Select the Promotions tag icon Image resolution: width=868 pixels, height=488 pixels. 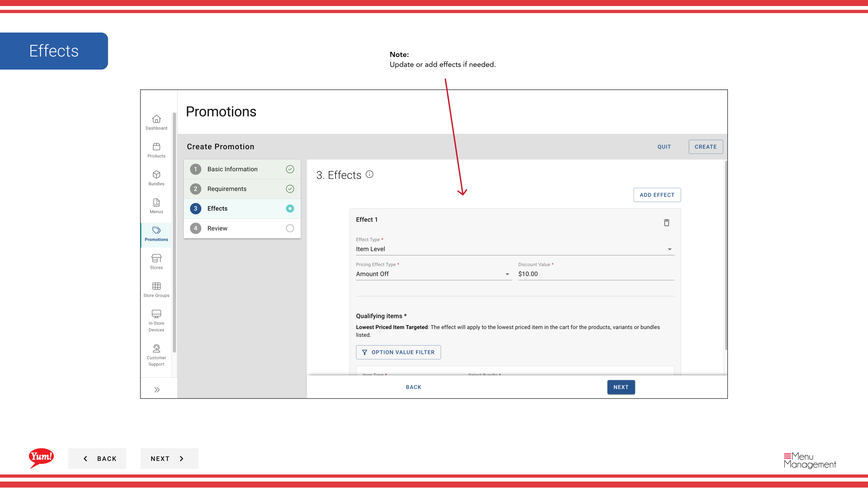(x=156, y=230)
